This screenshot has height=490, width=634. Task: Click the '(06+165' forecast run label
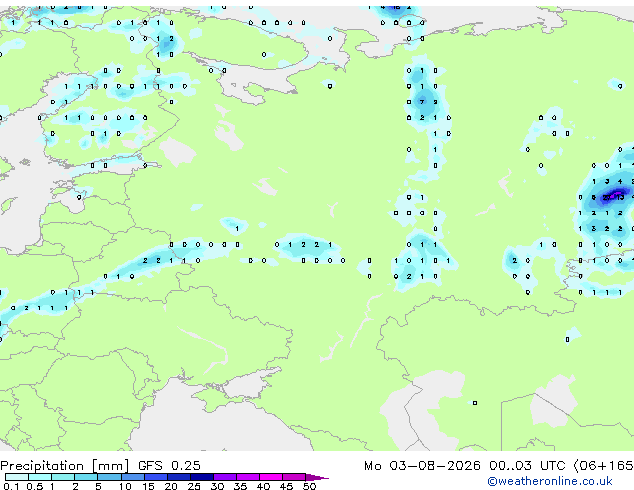603,466
